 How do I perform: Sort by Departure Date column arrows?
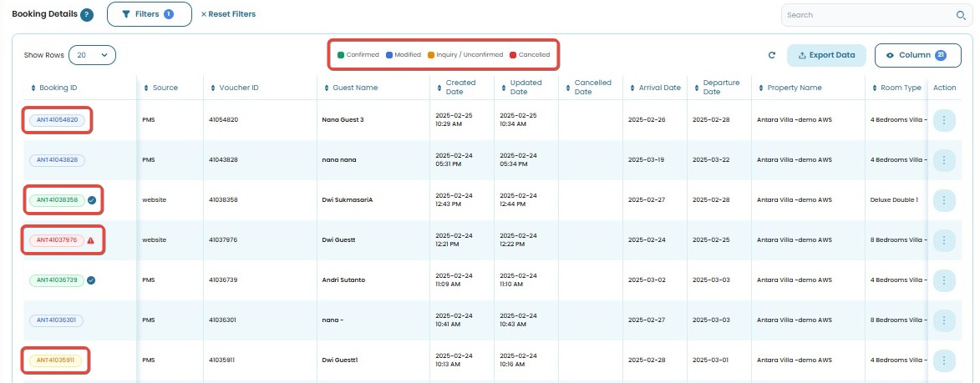coord(696,88)
